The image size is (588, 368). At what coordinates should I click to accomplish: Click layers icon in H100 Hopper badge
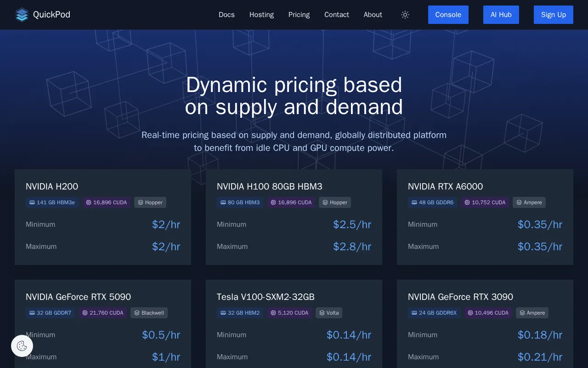pyautogui.click(x=325, y=202)
